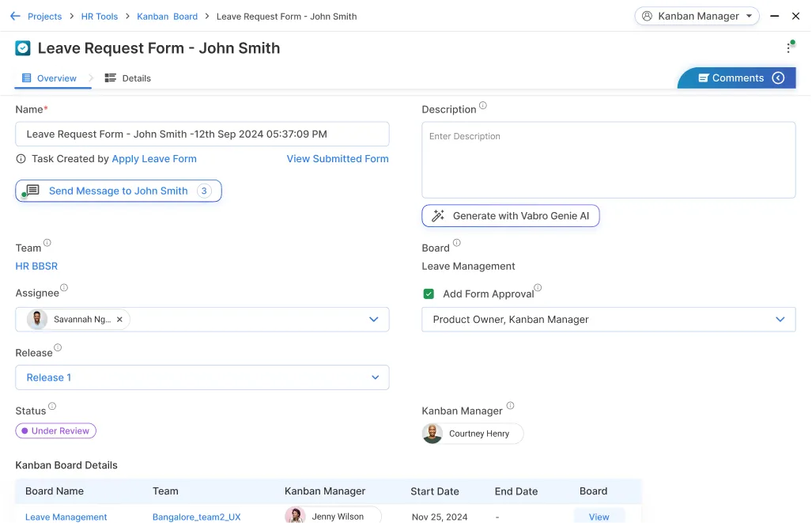
Task: Click the Under Review status badge
Action: (56, 431)
